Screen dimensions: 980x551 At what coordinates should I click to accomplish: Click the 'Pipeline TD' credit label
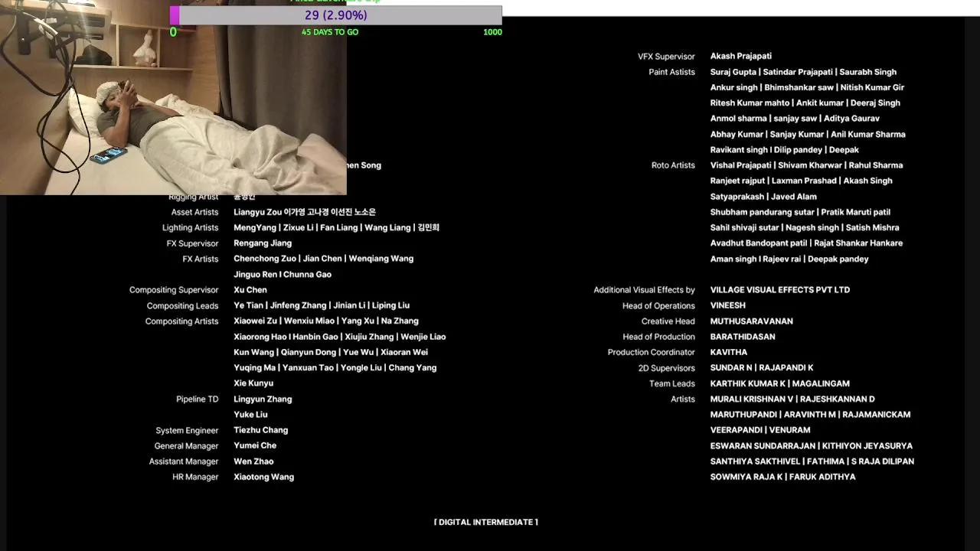197,399
